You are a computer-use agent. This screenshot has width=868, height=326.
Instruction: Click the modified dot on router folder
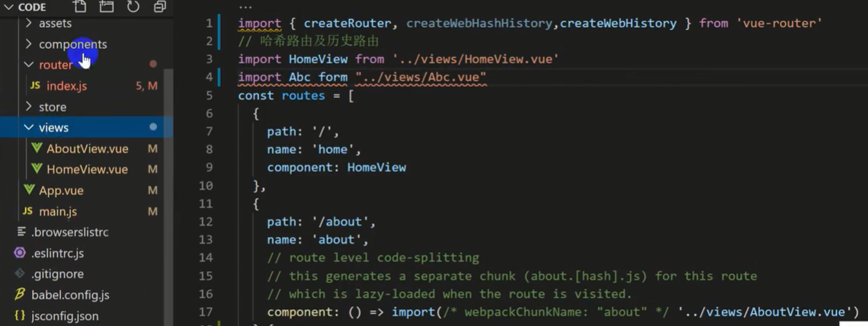153,64
